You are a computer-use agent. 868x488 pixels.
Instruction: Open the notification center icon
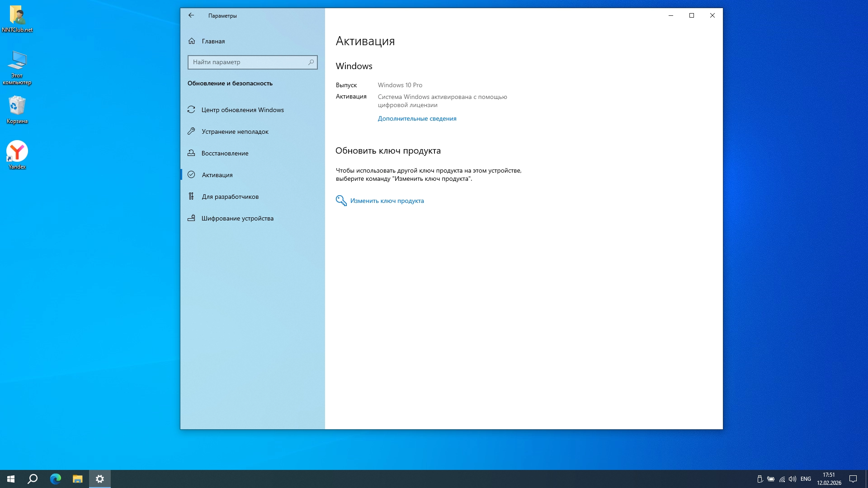pyautogui.click(x=853, y=479)
